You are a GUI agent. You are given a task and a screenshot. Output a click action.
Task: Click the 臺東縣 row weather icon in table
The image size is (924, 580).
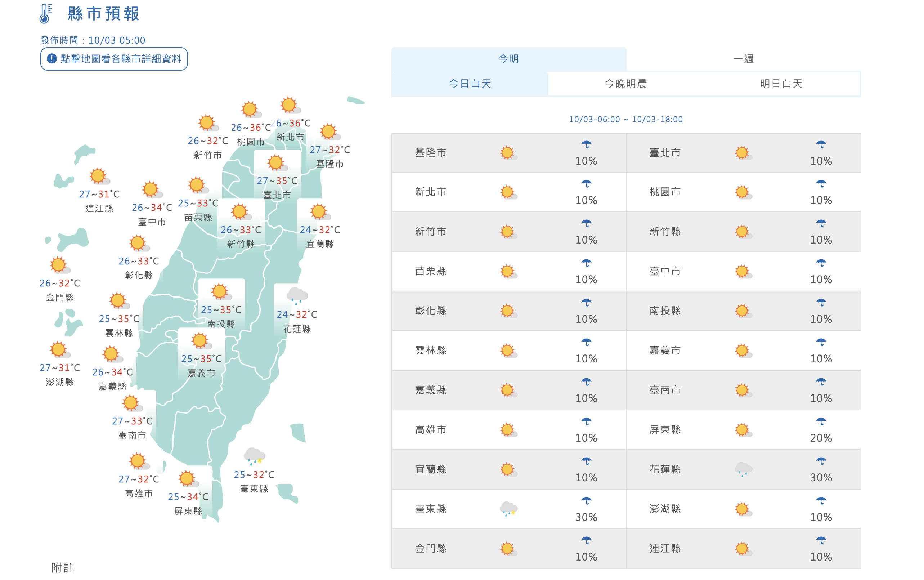(x=508, y=509)
